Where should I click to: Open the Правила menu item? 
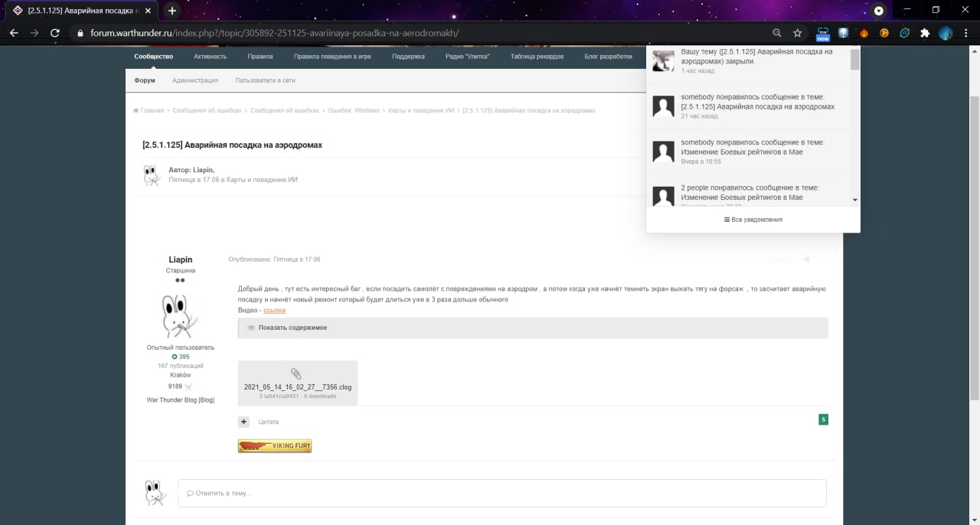(x=260, y=57)
